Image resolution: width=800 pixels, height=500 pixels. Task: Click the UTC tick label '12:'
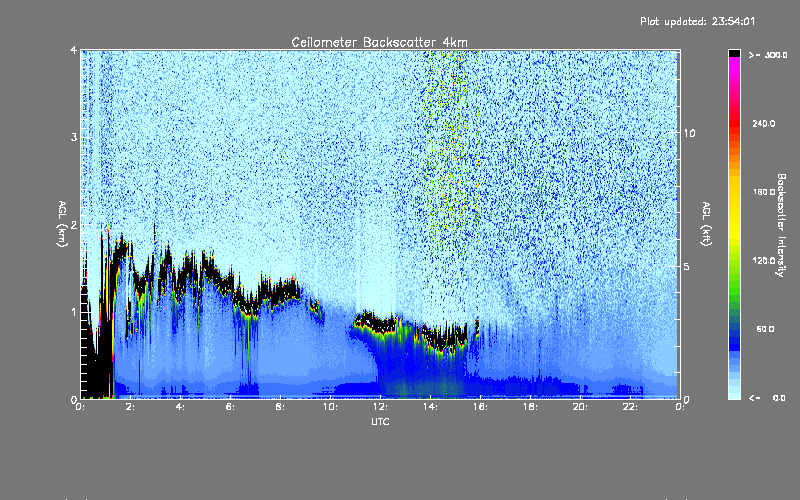(381, 407)
